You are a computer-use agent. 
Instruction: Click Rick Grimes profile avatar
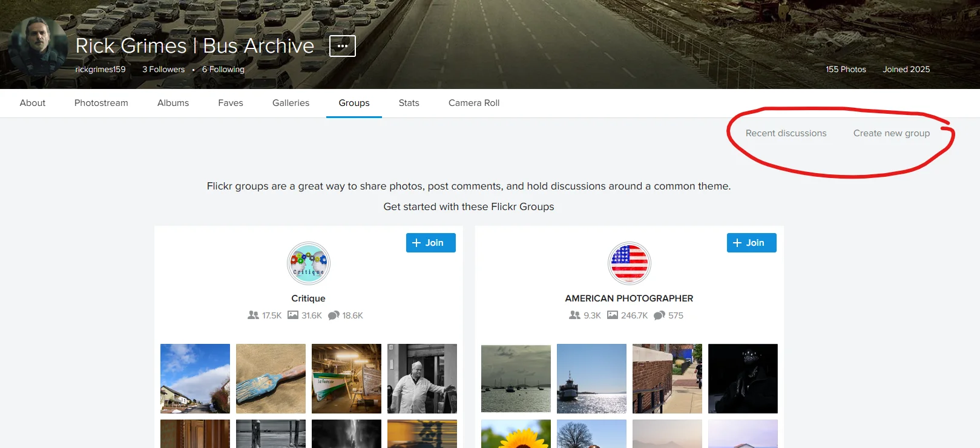pyautogui.click(x=39, y=47)
